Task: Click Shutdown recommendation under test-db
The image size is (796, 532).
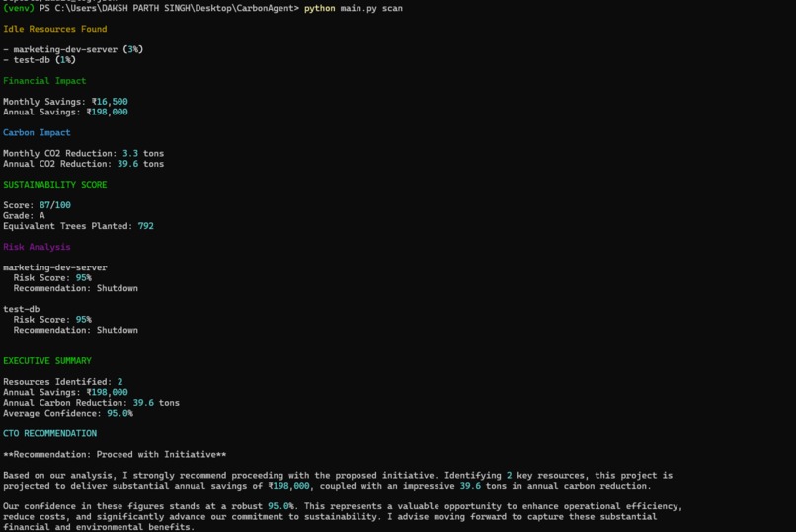Action: click(76, 330)
